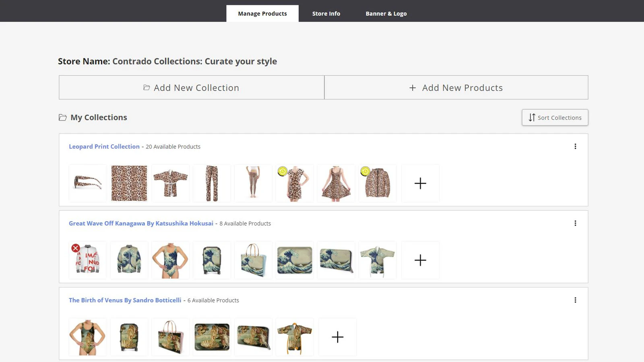Switch to the Store Info tab
This screenshot has width=644, height=362.
[326, 13]
